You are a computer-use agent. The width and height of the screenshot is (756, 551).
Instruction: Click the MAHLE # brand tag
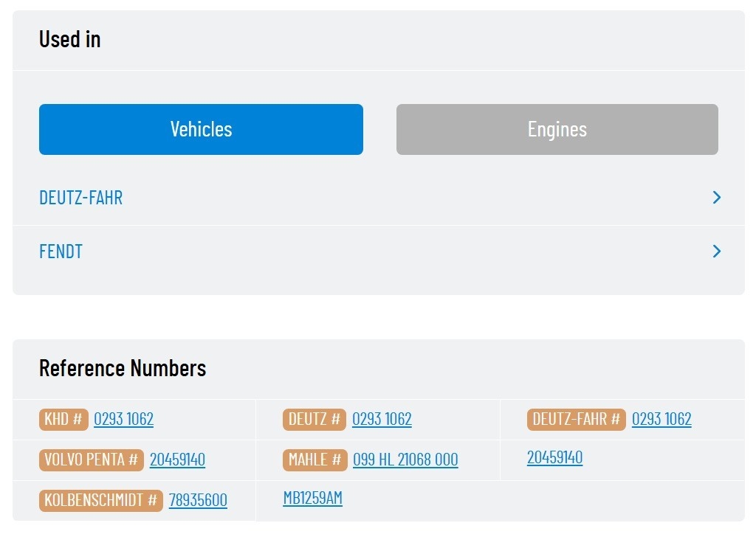click(315, 460)
